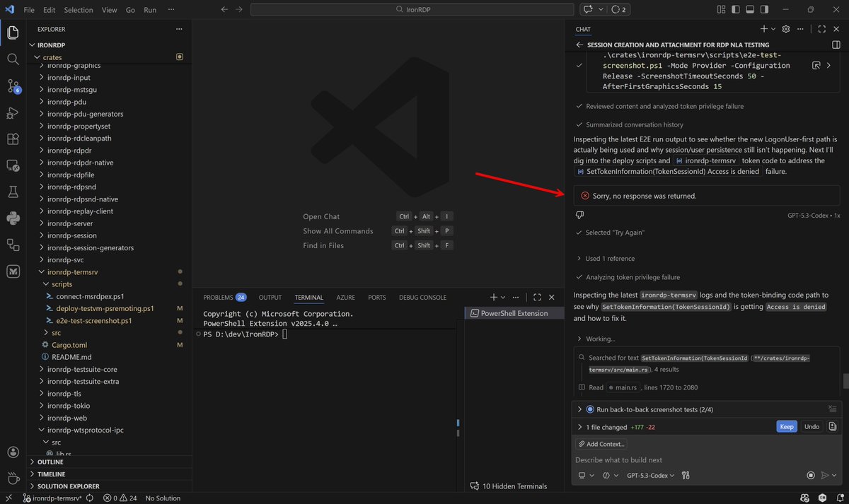Click the 'No Solution' status bar entry
Screen dimensions: 849x504
[163, 498]
